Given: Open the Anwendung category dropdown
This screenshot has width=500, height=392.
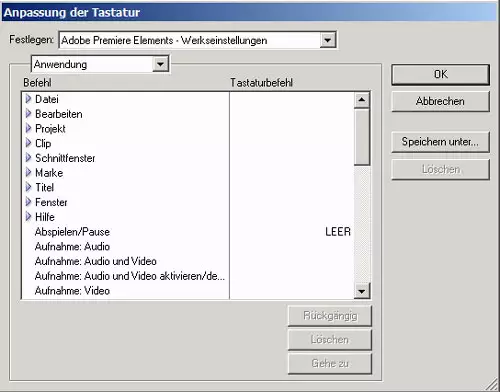Looking at the screenshot, I should point(160,64).
